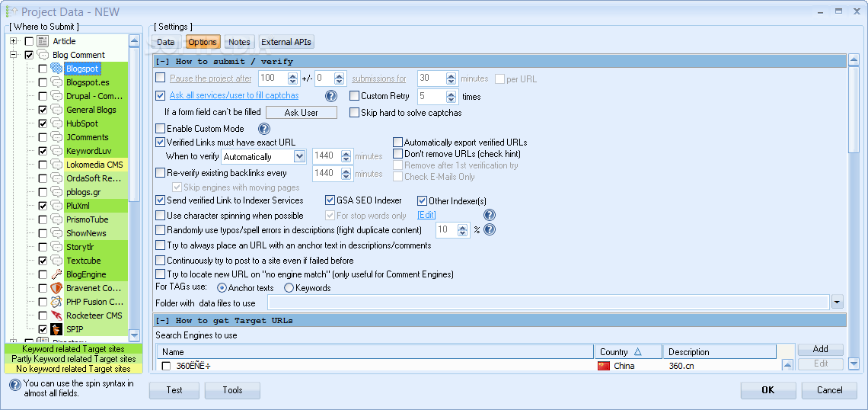
Task: Enable the Custom Retry checkbox
Action: [355, 96]
